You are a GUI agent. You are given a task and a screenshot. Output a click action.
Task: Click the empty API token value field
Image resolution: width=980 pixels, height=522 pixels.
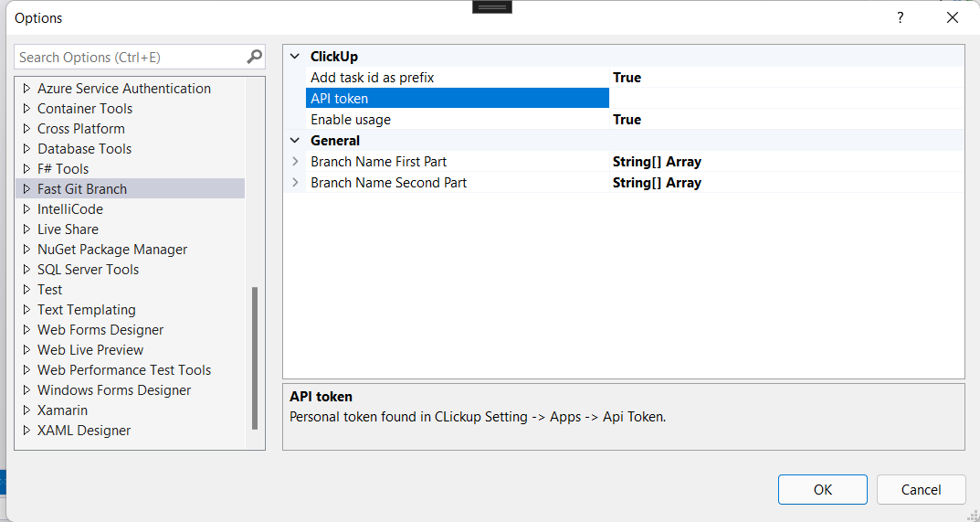point(787,98)
